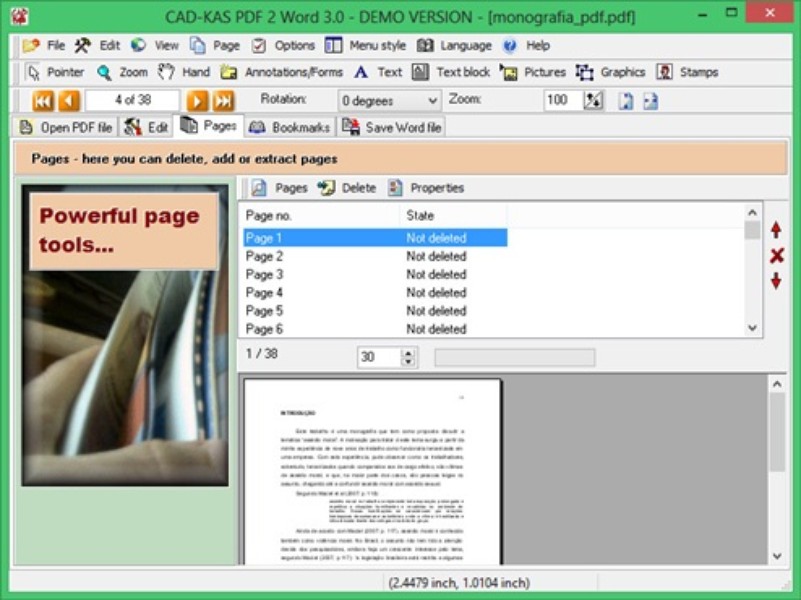The image size is (801, 600).
Task: Activate the Zoom tool
Action: (117, 71)
